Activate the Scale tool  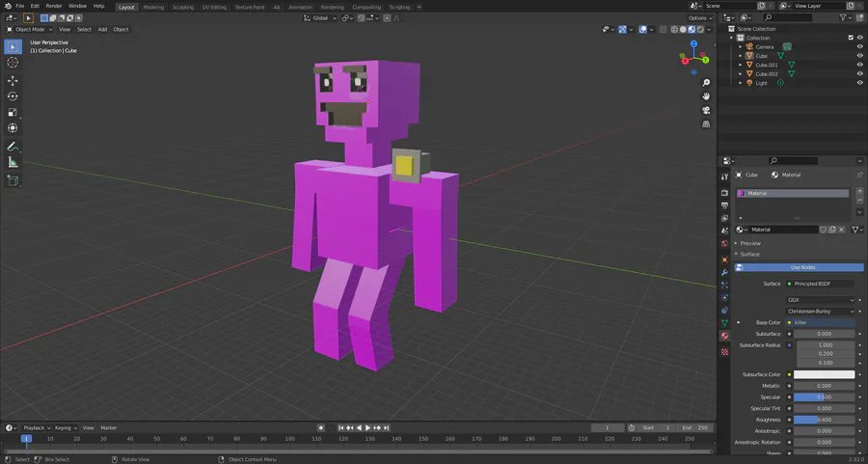click(13, 112)
